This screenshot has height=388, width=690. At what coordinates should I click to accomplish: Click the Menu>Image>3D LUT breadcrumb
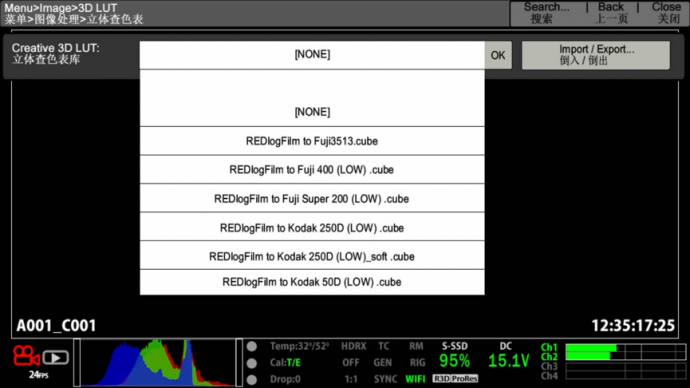point(61,7)
